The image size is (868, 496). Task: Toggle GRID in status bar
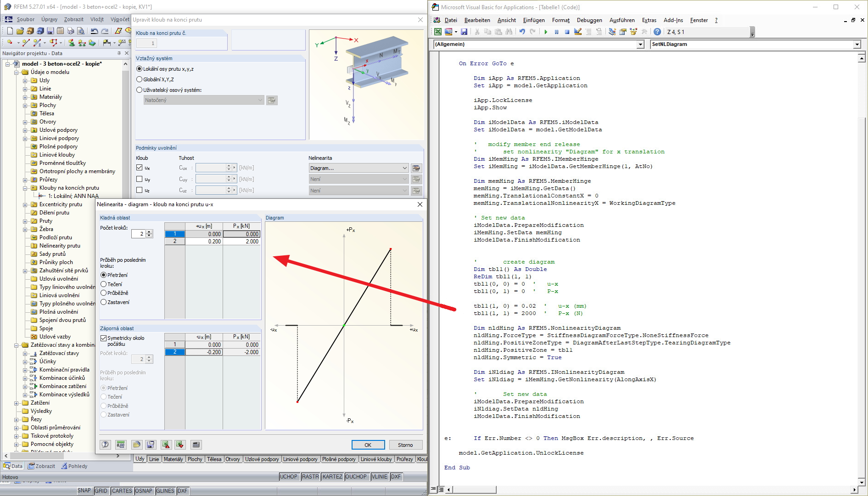101,491
